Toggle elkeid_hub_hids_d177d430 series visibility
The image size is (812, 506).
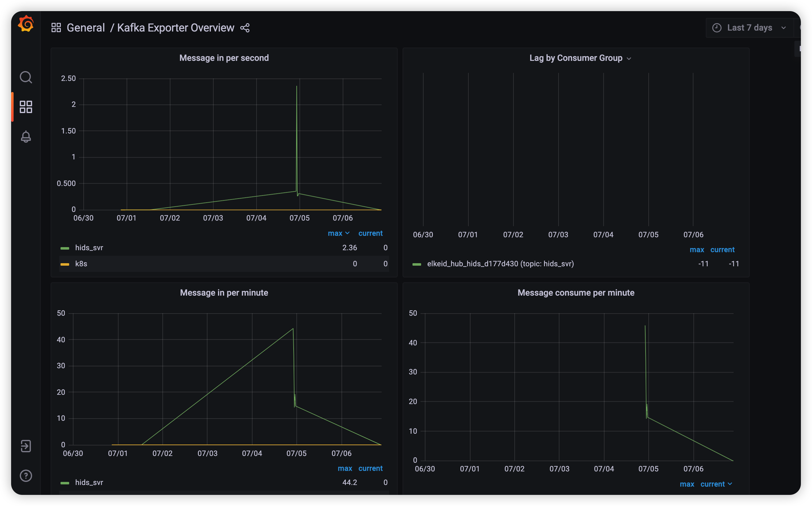500,264
